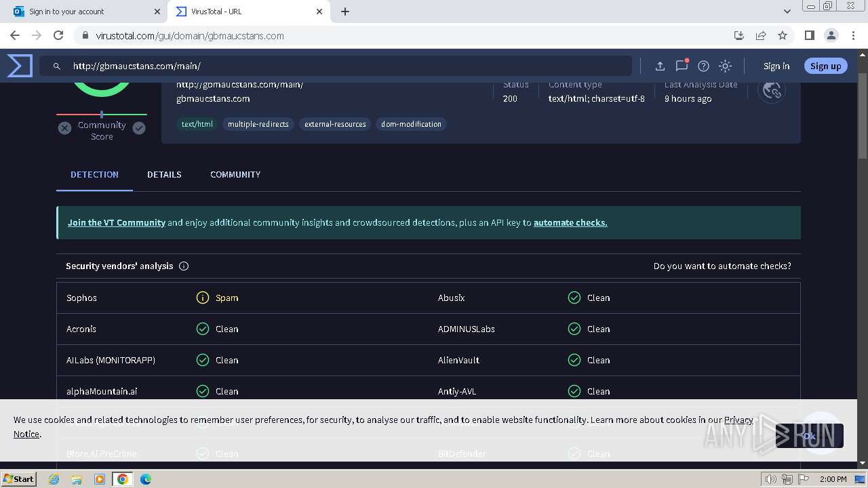Click the text/html; charset=utf-8 content type
Screen dimensions: 868x488
coord(597,98)
